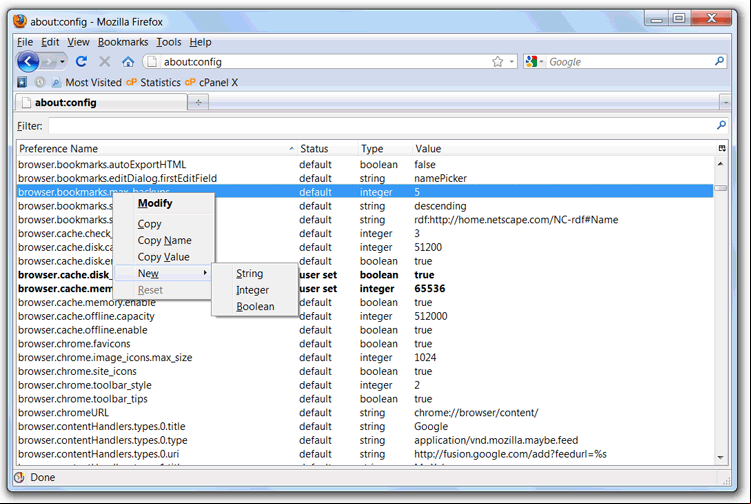The width and height of the screenshot is (751, 504).
Task: Open the history clock icon on bookmarks toolbar
Action: tap(40, 82)
